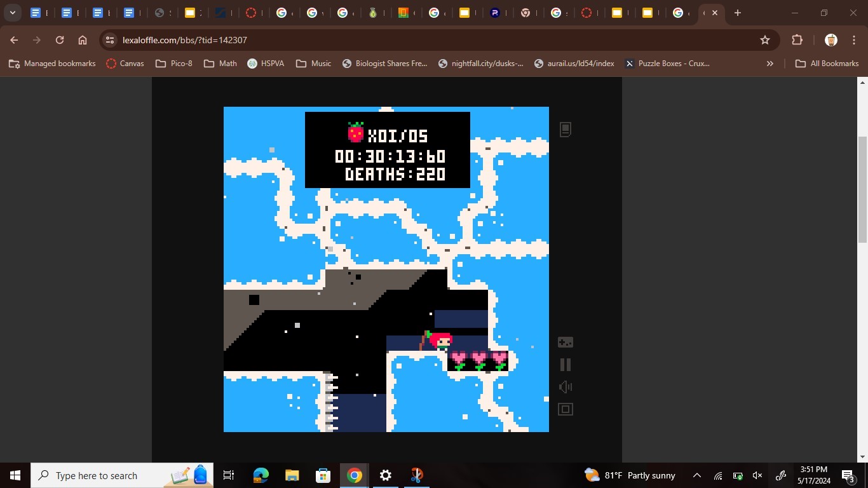The image size is (868, 488).
Task: Open File Explorer from the taskbar
Action: point(292,475)
